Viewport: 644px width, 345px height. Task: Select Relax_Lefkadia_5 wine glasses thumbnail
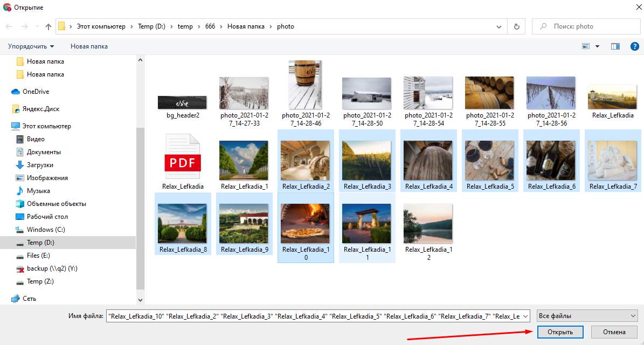click(490, 161)
